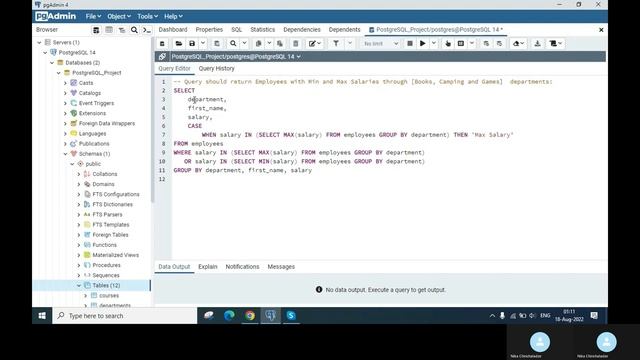The height and width of the screenshot is (360, 640).
Task: Open the Find magnifier tool
Action: 233,43
